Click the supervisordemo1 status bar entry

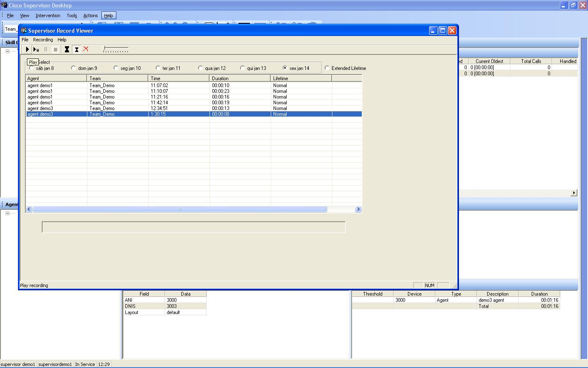click(55, 364)
